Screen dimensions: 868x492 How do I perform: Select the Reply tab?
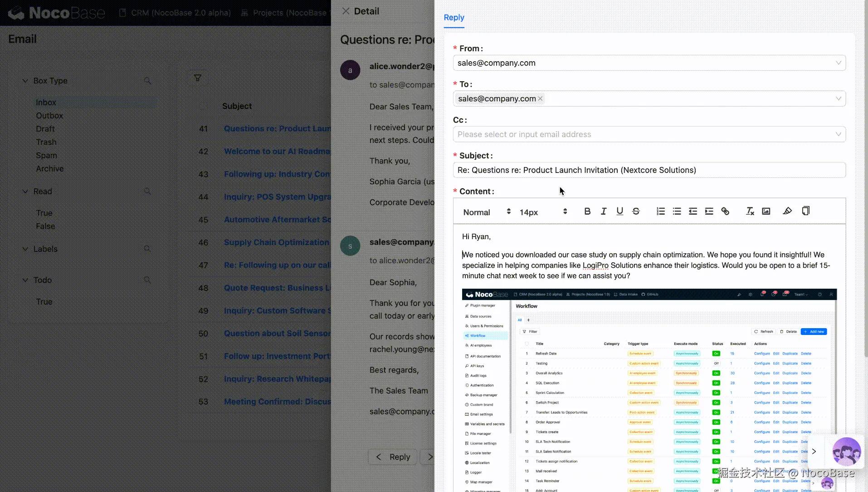(454, 18)
